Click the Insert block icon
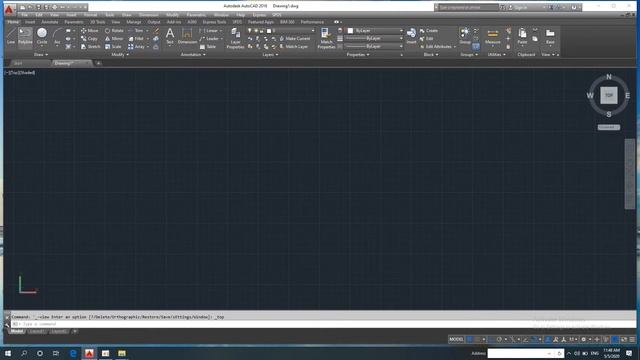Image resolution: width=640 pixels, height=360 pixels. pos(411,36)
